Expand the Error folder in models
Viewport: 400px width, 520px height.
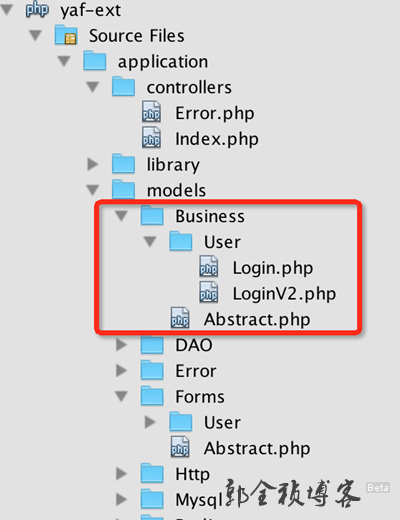[121, 370]
